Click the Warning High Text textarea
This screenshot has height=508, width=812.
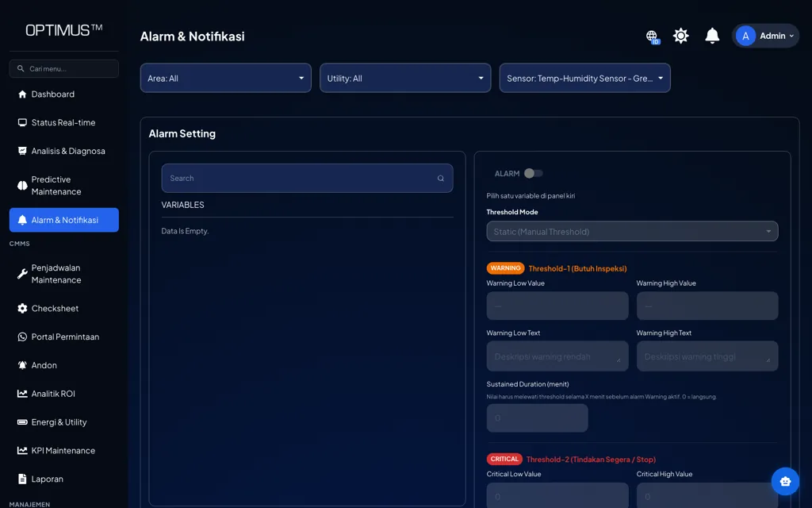707,356
